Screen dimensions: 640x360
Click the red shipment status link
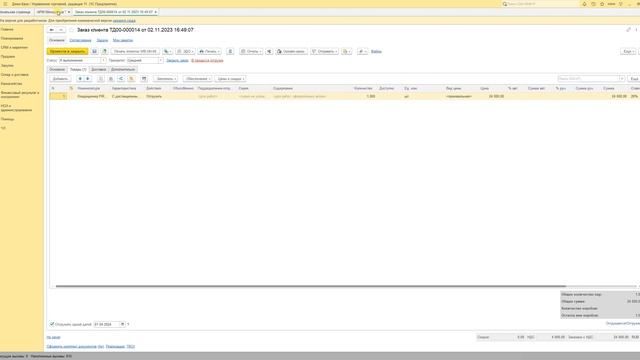tap(207, 60)
